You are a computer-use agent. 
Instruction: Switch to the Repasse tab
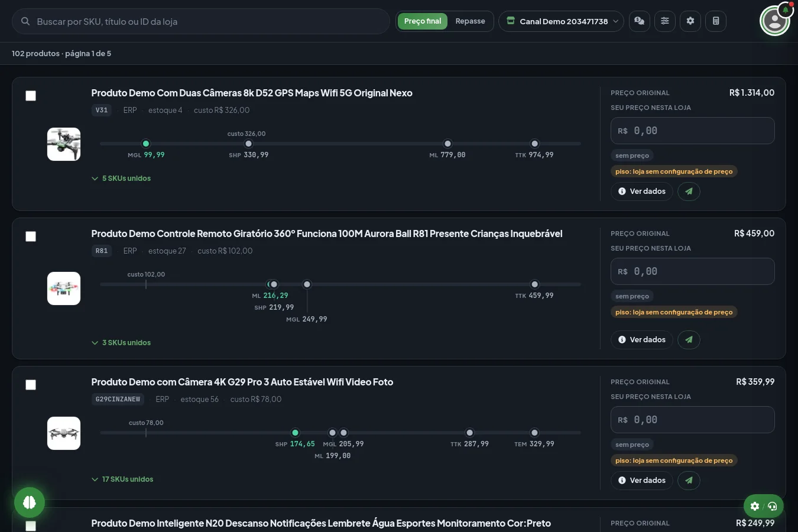[470, 21]
